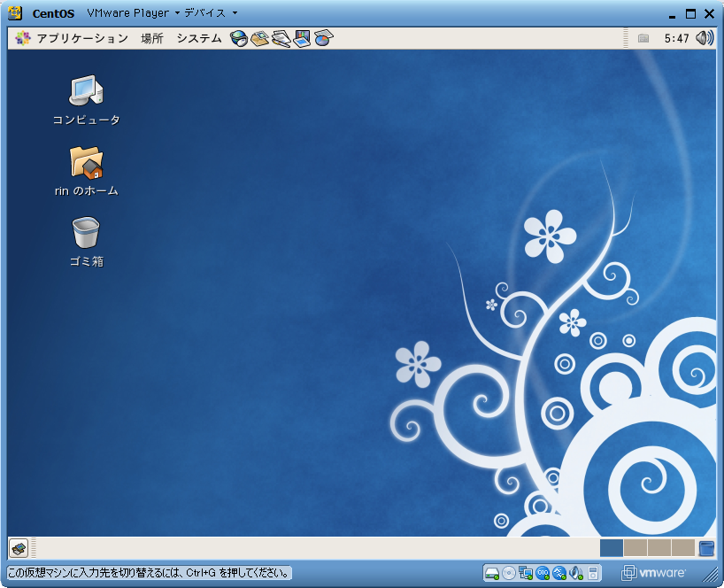
Task: Click the VMware sound card status icon
Action: [576, 573]
